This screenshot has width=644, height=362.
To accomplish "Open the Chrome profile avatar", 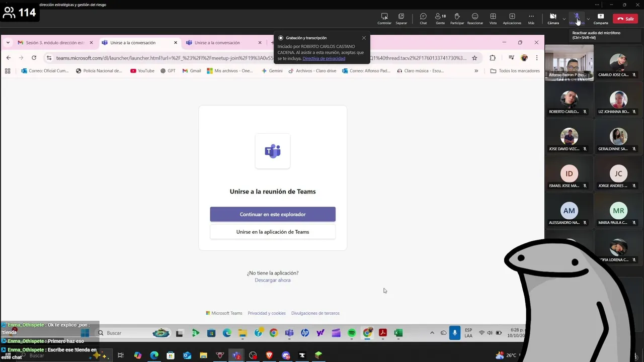I will (524, 58).
